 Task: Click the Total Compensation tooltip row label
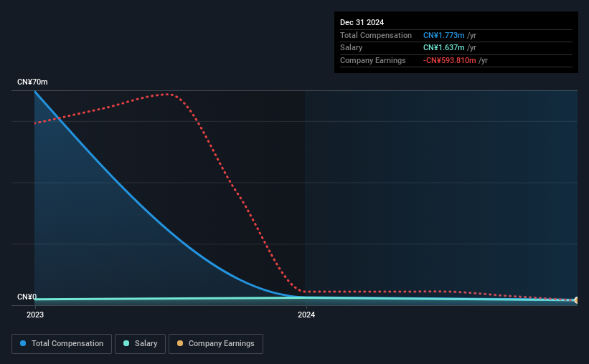(376, 35)
